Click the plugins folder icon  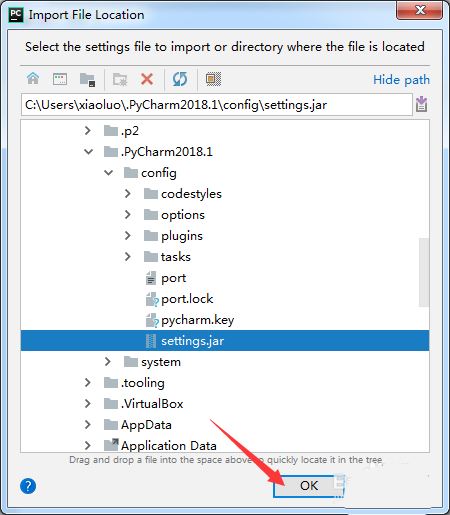click(x=151, y=236)
